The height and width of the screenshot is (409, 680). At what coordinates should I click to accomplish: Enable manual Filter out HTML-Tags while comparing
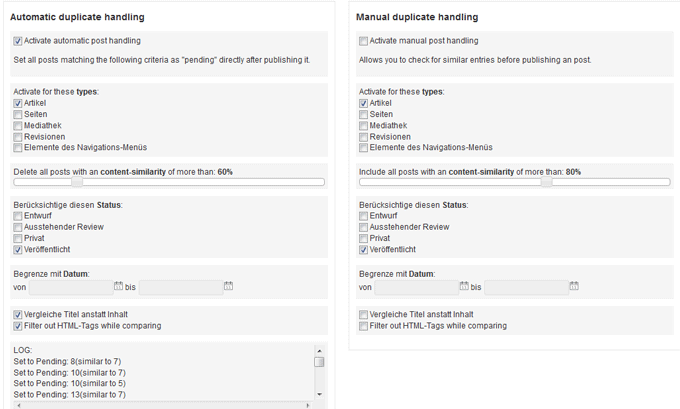pyautogui.click(x=363, y=326)
